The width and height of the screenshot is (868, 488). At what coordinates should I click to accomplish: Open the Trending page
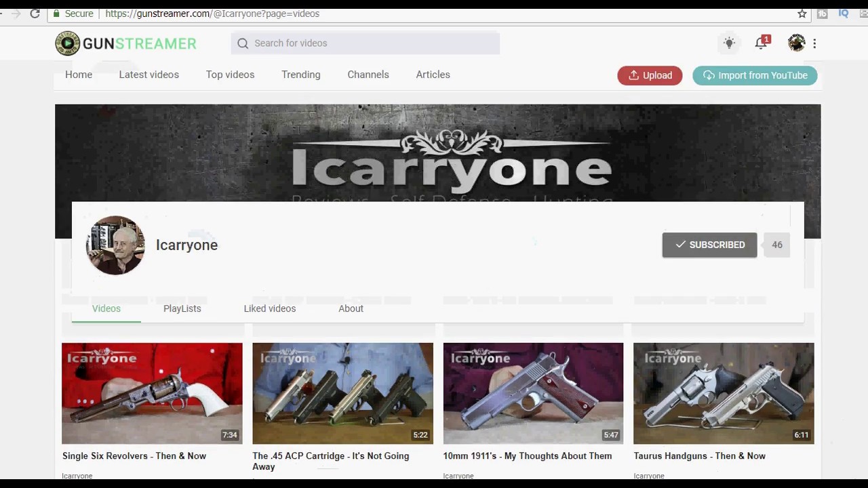click(x=301, y=75)
